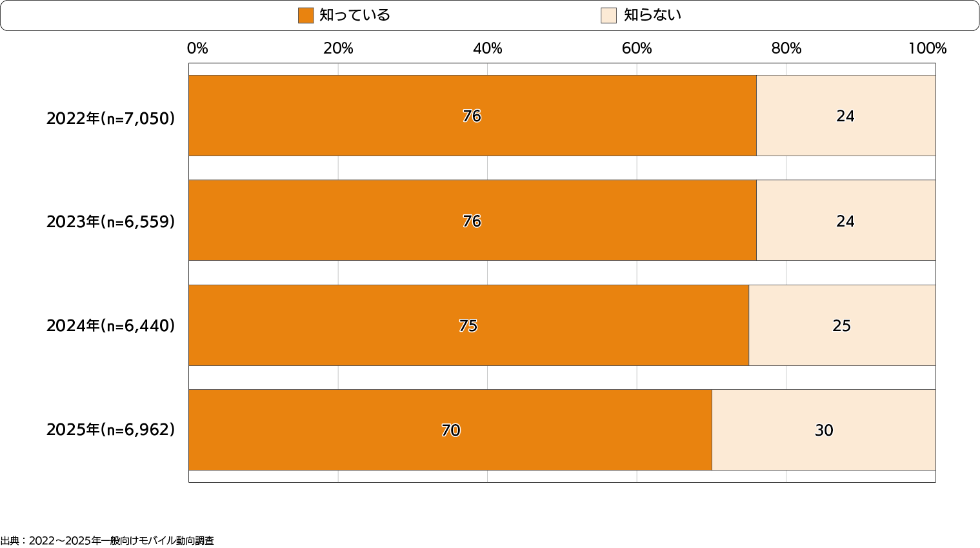The width and height of the screenshot is (980, 548).
Task: Select the 2023 cream bar segment
Action: (x=845, y=221)
